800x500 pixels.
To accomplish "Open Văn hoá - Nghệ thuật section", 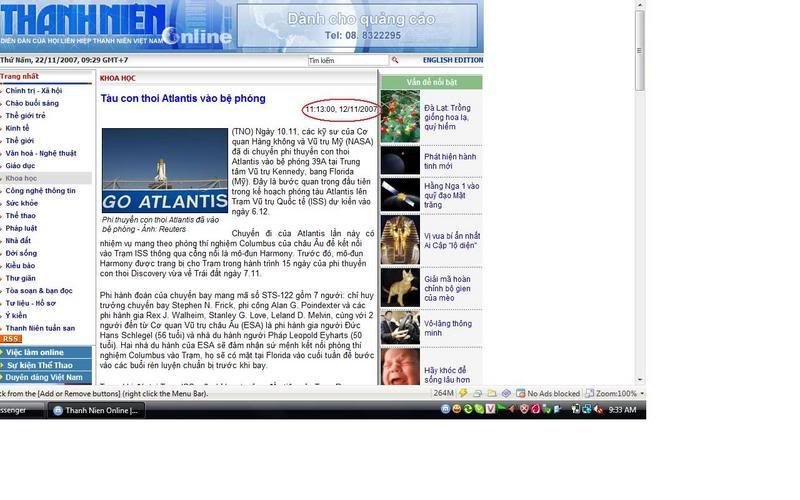I will coord(41,153).
